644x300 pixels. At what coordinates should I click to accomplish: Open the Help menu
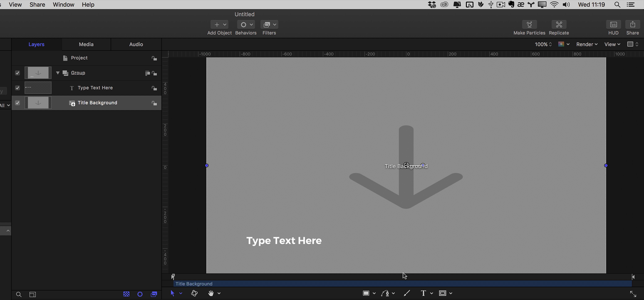[88, 5]
